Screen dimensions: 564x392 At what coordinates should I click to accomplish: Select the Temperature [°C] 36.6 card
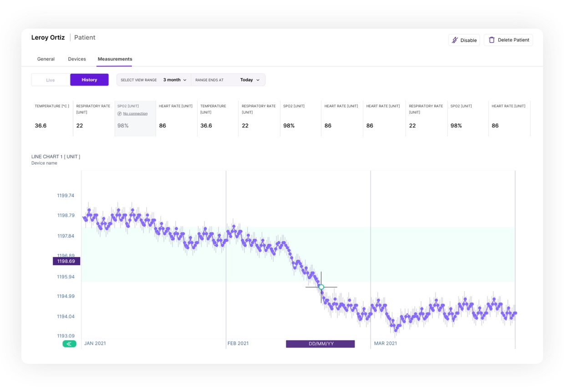click(x=52, y=118)
